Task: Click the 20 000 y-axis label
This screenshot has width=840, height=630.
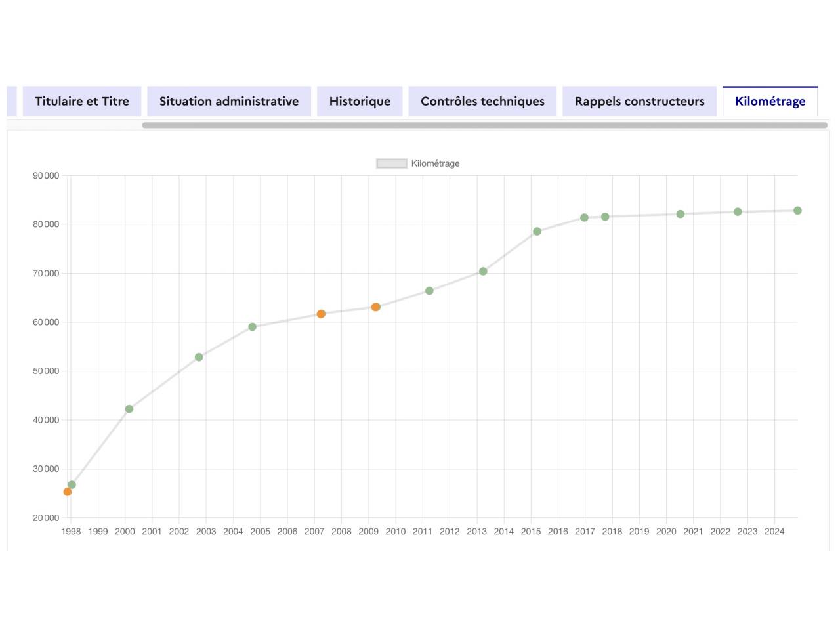Action: [x=46, y=518]
